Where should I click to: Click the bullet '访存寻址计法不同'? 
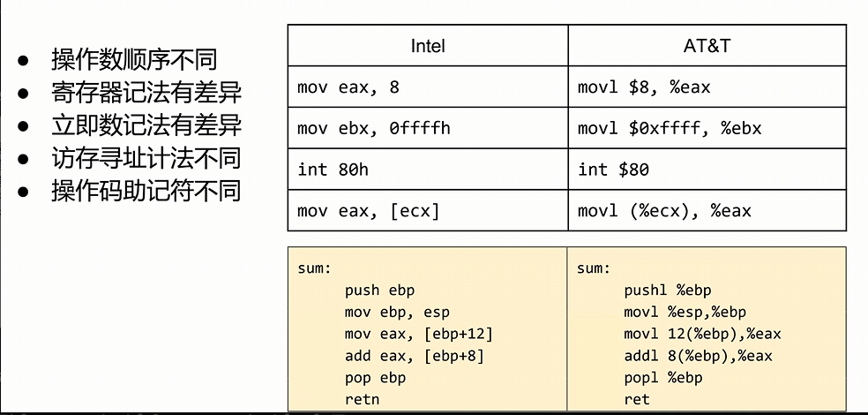point(146,158)
